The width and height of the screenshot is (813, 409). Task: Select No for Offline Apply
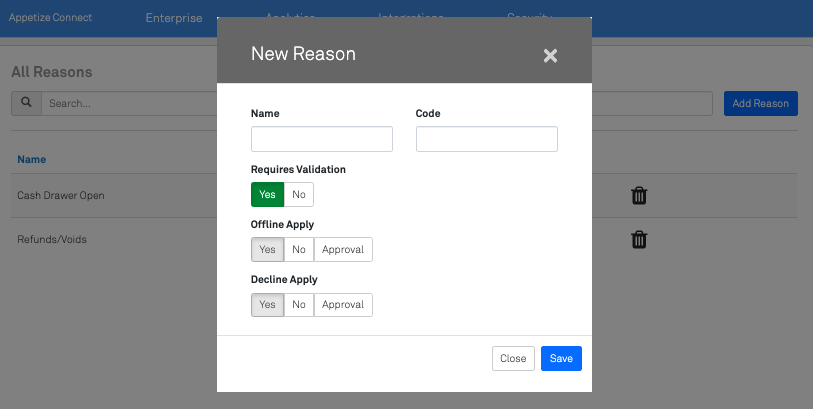click(299, 249)
